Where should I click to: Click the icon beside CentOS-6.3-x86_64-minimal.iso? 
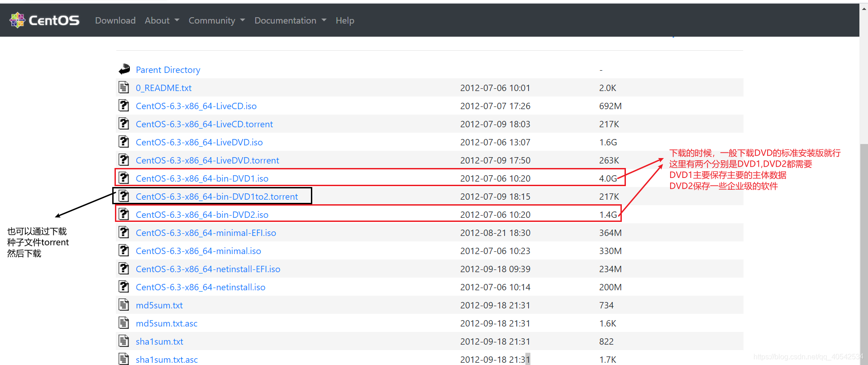[x=124, y=250]
